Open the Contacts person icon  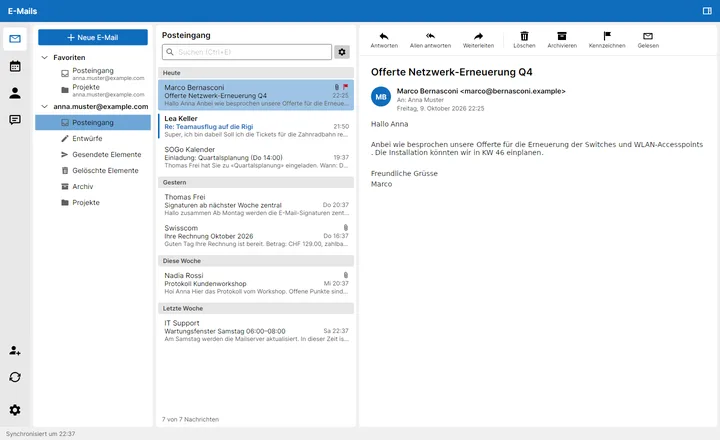[x=15, y=93]
